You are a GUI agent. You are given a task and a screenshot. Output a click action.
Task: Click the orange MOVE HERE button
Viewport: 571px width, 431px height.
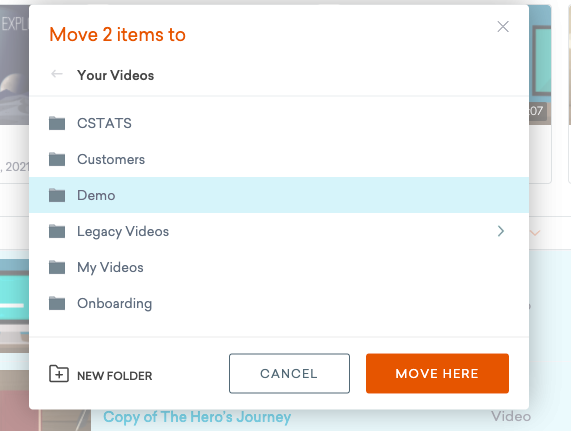point(437,373)
